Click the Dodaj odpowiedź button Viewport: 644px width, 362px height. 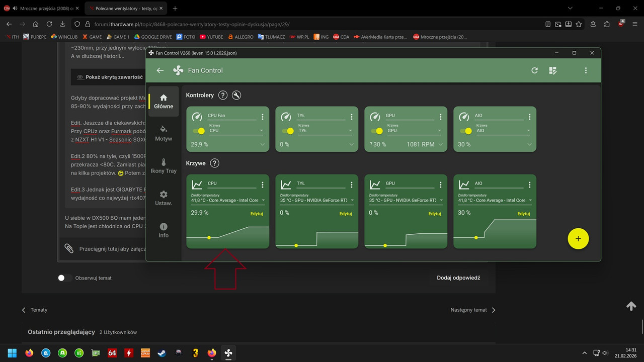click(x=458, y=278)
